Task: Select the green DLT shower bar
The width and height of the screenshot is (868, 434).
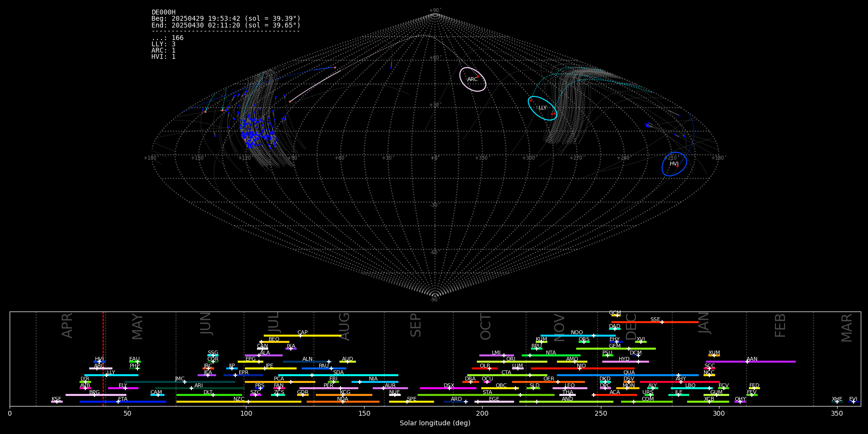Action: (209, 395)
